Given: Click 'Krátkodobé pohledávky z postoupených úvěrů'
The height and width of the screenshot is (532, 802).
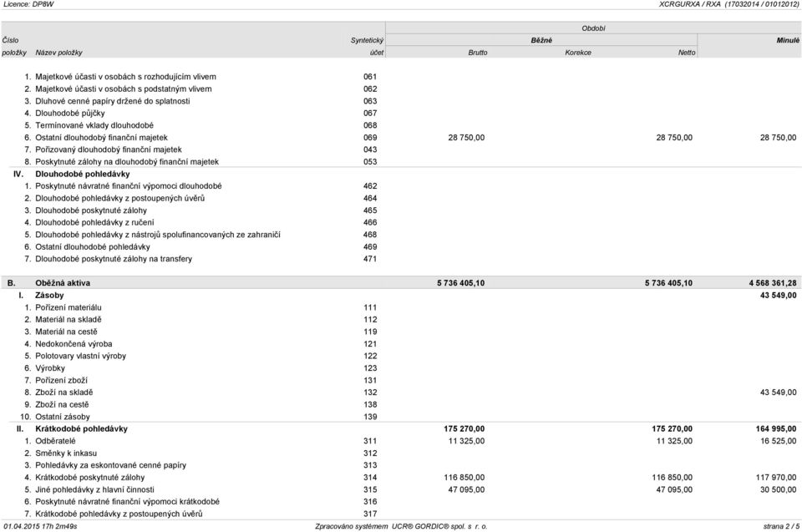Looking at the screenshot, I should pos(119,514).
